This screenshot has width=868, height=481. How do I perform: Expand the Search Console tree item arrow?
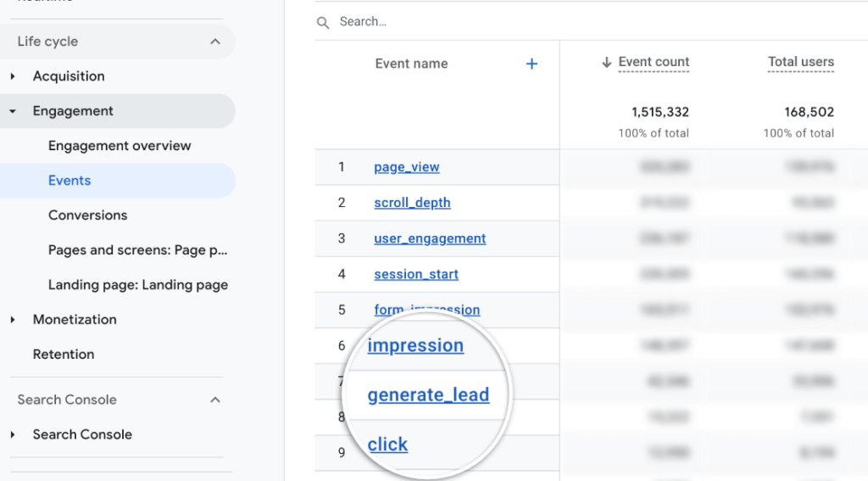[x=13, y=434]
